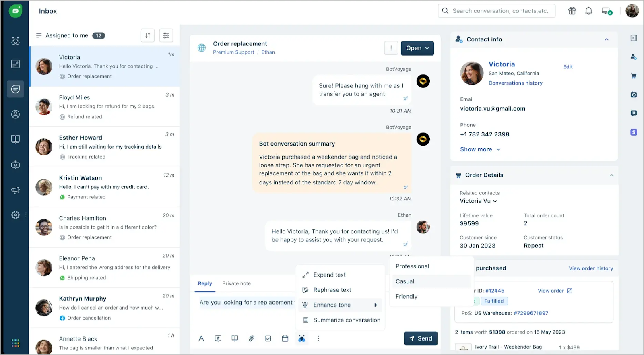
Task: Collapse the Order Details section
Action: click(611, 175)
